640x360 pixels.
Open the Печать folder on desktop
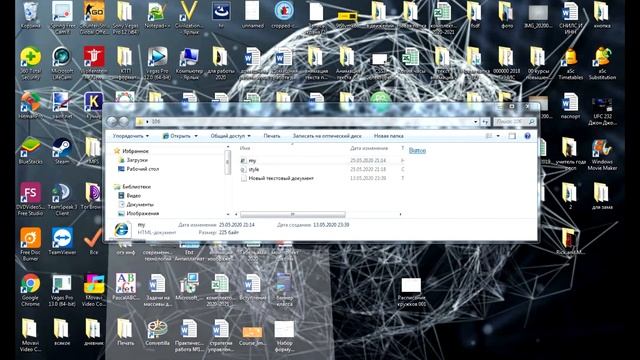tap(125, 332)
